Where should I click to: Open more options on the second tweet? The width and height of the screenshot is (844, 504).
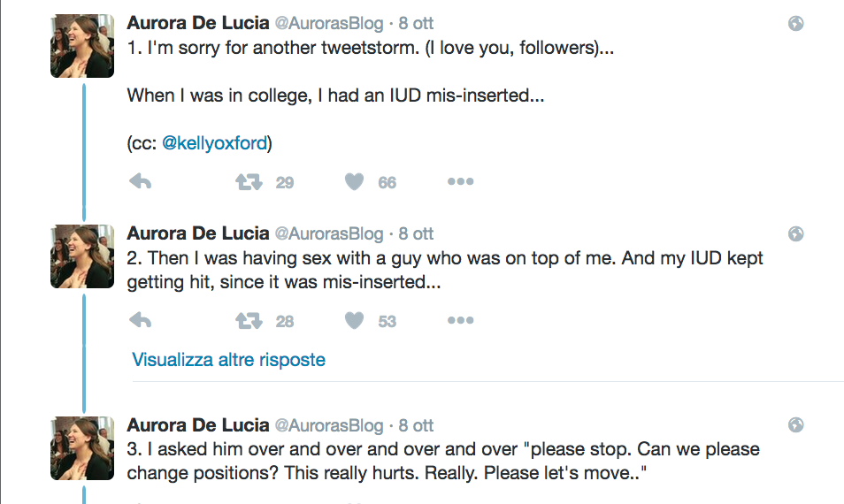[460, 320]
